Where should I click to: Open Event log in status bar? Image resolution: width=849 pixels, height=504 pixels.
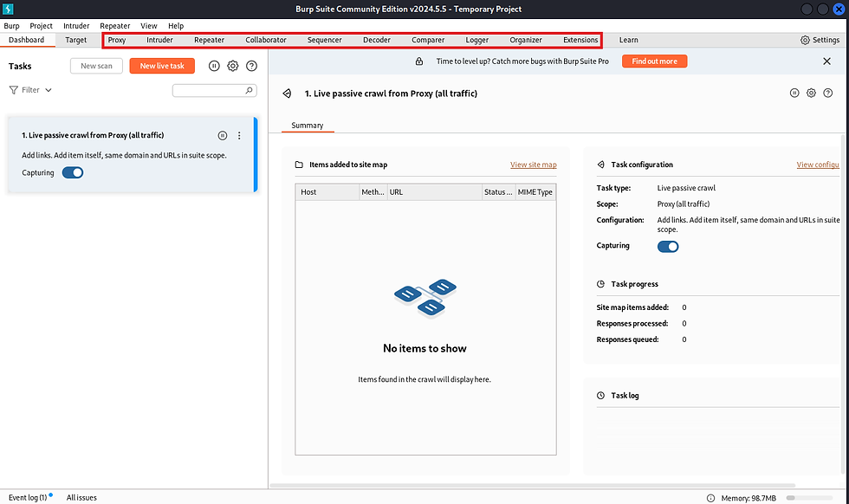point(28,497)
